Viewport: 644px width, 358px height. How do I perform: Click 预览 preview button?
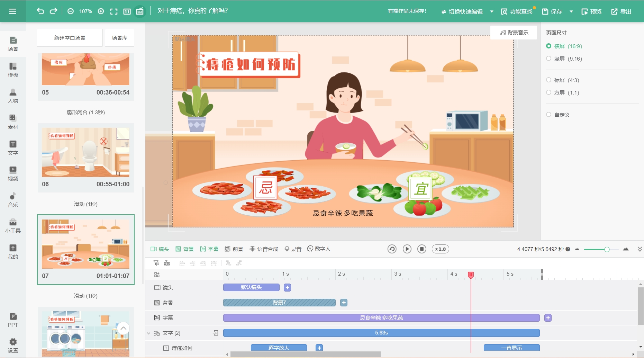click(591, 11)
